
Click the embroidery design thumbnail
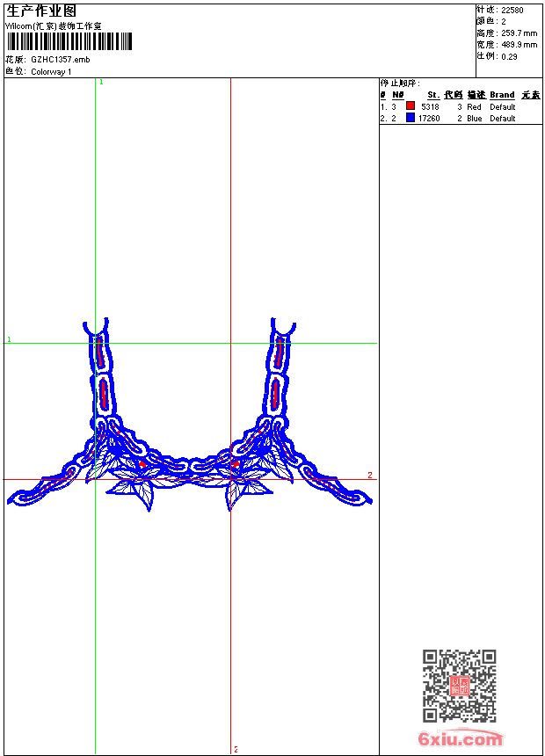coord(189,420)
